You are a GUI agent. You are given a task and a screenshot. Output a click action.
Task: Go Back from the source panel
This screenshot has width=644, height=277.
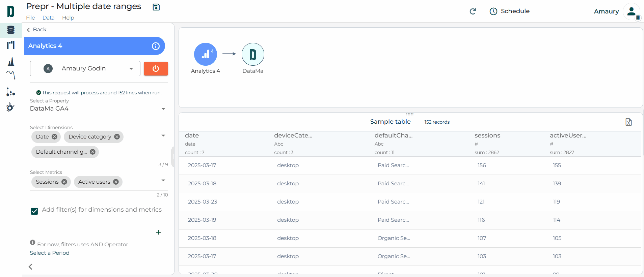click(x=36, y=30)
